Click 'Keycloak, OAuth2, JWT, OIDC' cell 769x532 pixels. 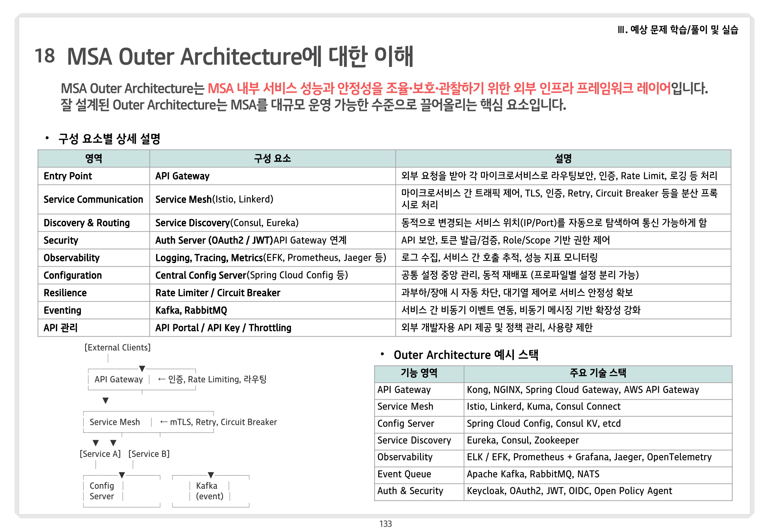598,491
